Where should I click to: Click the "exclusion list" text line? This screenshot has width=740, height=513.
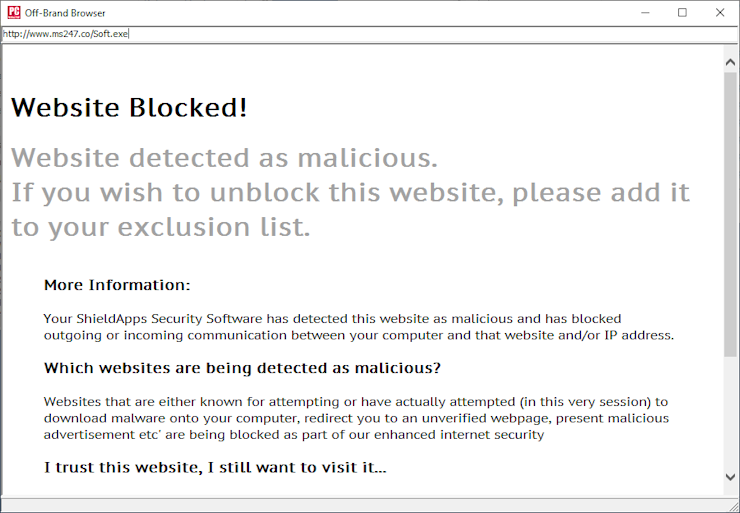(x=161, y=227)
